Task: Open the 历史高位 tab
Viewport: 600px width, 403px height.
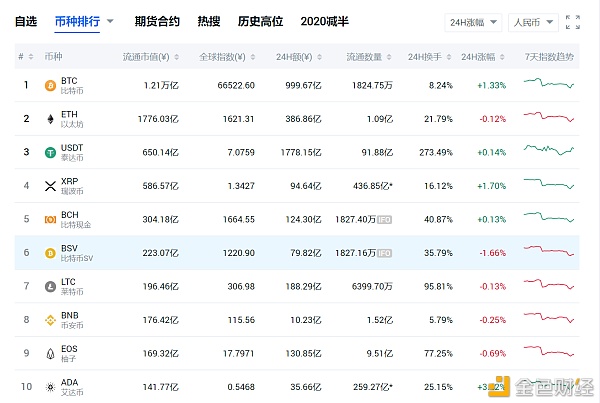Action: (x=260, y=21)
